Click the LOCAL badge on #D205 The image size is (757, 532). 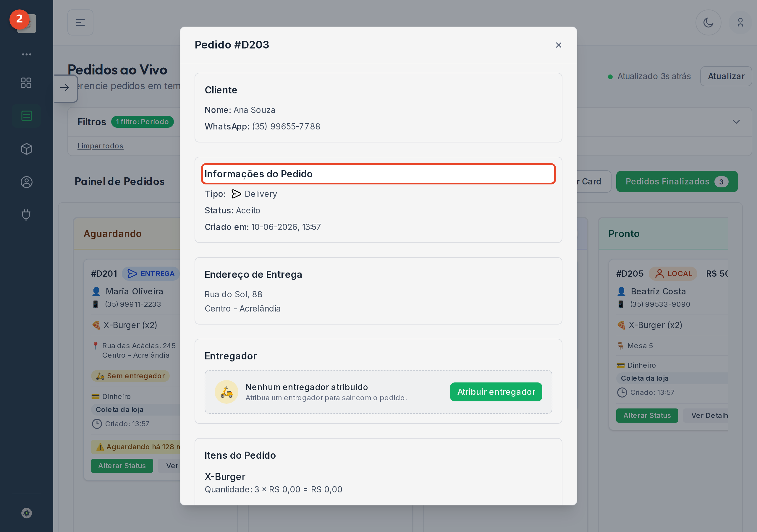click(673, 274)
